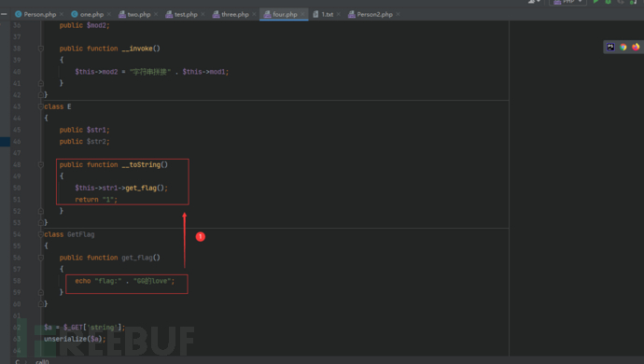Collapse the get_flag function at line 56
Screen dimensions: 644x364
click(x=41, y=258)
